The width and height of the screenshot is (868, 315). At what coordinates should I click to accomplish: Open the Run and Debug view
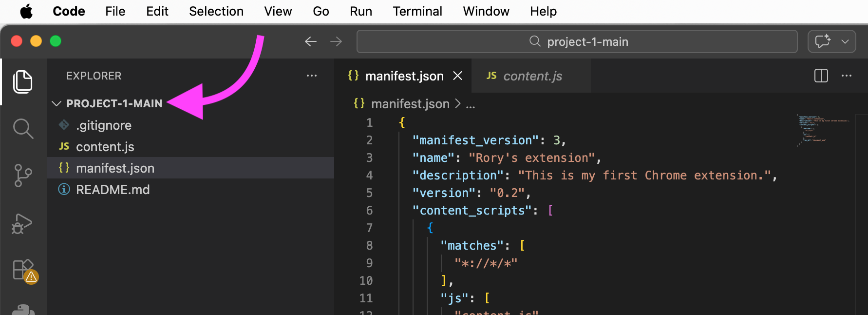tap(22, 224)
